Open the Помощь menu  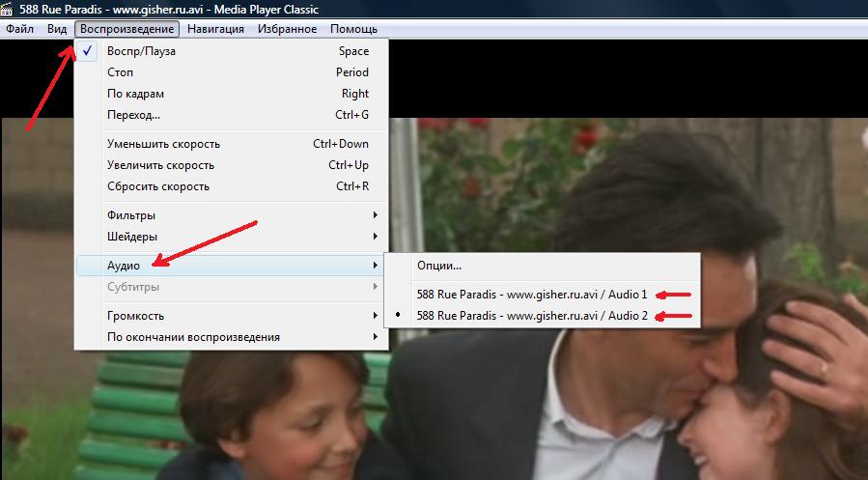point(353,29)
